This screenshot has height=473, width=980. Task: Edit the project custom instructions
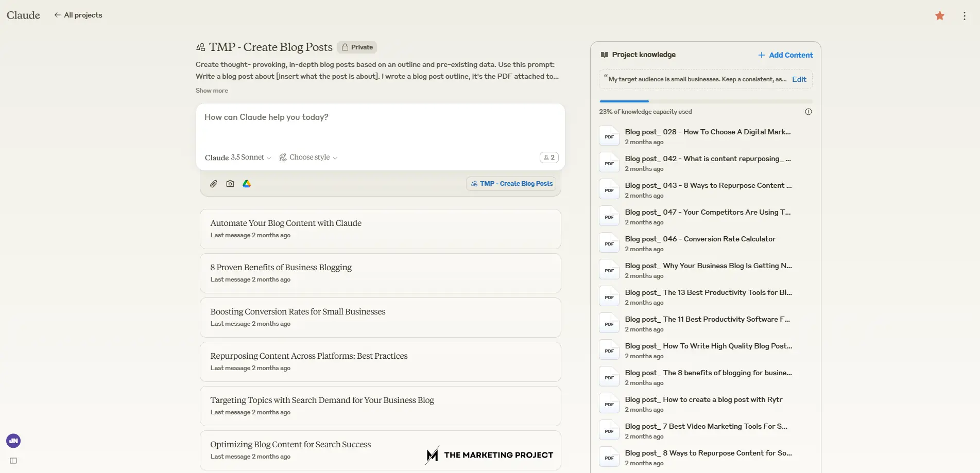pos(799,79)
